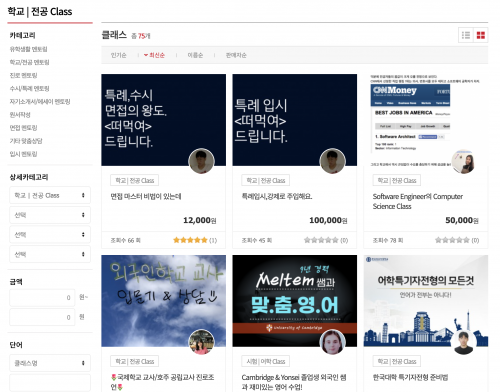Click 조회수 66 회 view count
500x392 pixels.
pyautogui.click(x=126, y=240)
